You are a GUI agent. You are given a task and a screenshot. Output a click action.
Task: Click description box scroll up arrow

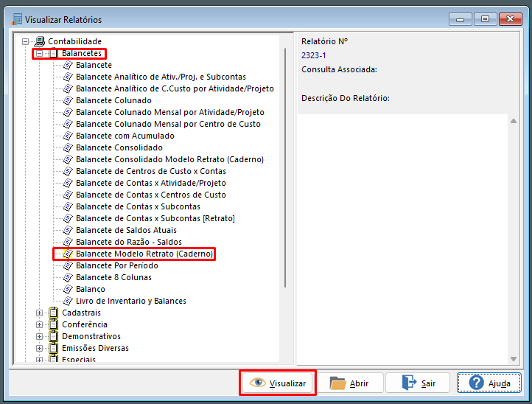[514, 121]
